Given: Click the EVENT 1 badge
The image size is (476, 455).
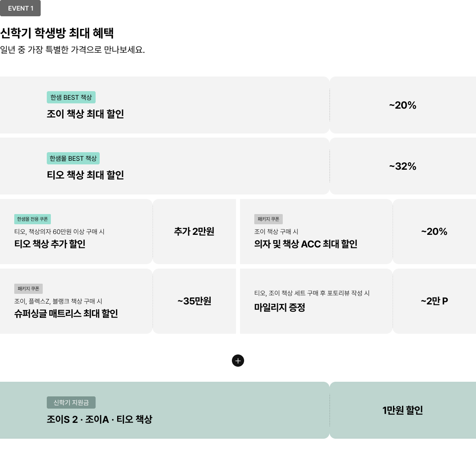Looking at the screenshot, I should (20, 8).
